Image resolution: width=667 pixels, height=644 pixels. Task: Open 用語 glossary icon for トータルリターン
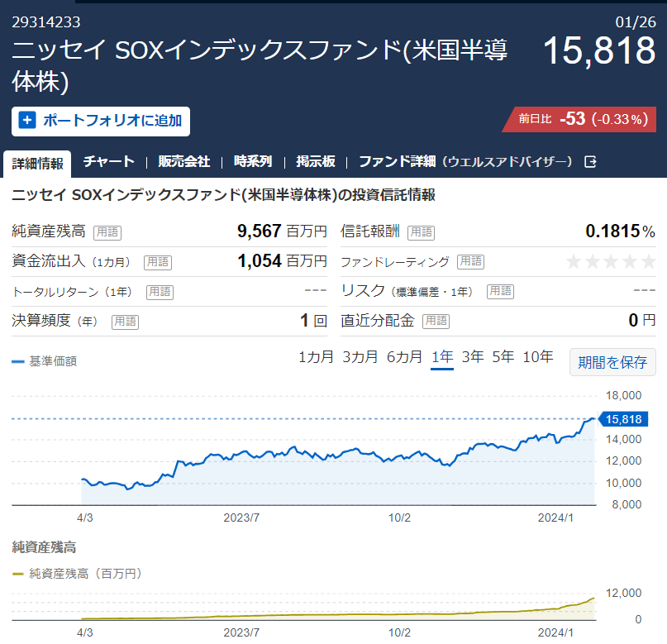(x=160, y=292)
